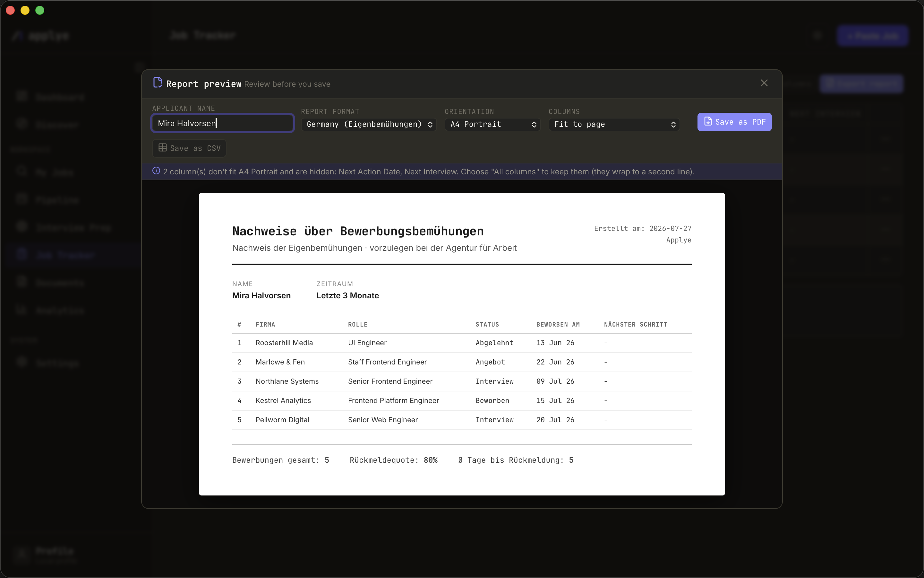924x578 pixels.
Task: Click the 'Mira Halvorsen' name in the preview
Action: tap(261, 295)
